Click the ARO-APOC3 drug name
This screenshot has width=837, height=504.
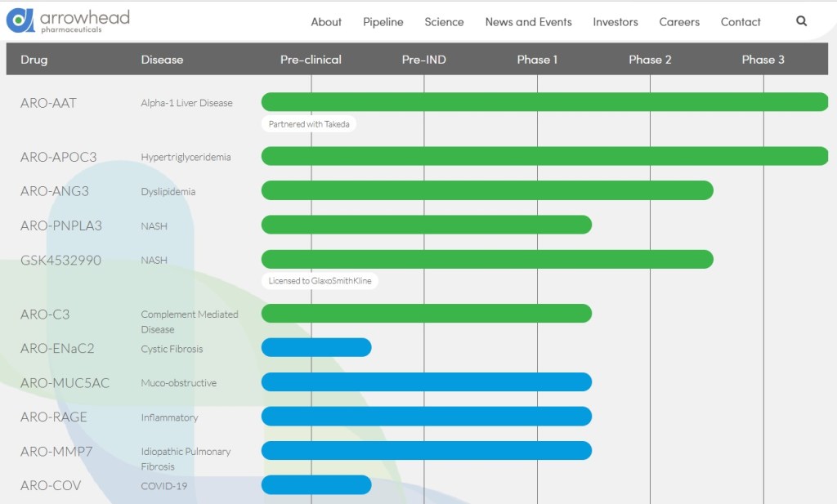pyautogui.click(x=57, y=157)
